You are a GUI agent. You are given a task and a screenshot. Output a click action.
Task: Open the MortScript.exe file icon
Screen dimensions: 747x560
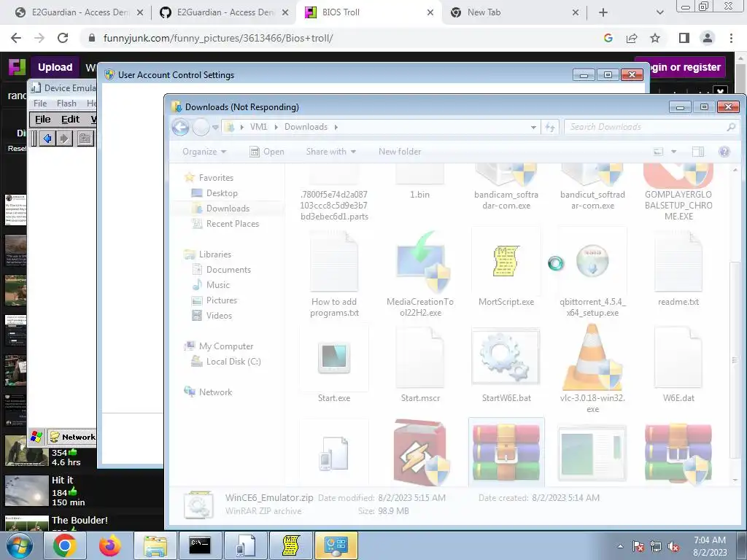(x=506, y=261)
